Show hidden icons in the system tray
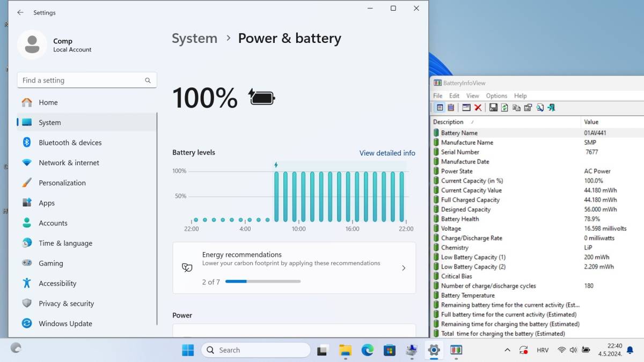644x362 pixels. [x=507, y=350]
